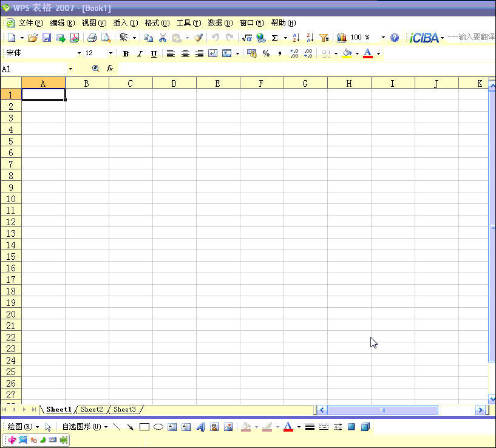
Task: Click the 绘图 (Draw) button
Action: [19, 427]
